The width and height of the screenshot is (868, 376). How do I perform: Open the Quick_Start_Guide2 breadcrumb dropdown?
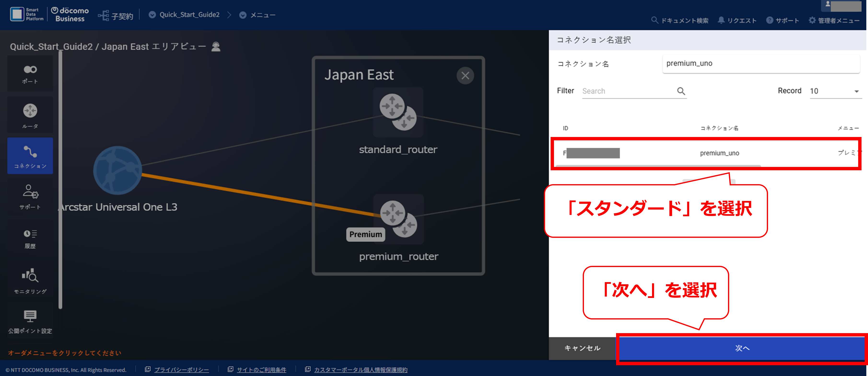[185, 15]
